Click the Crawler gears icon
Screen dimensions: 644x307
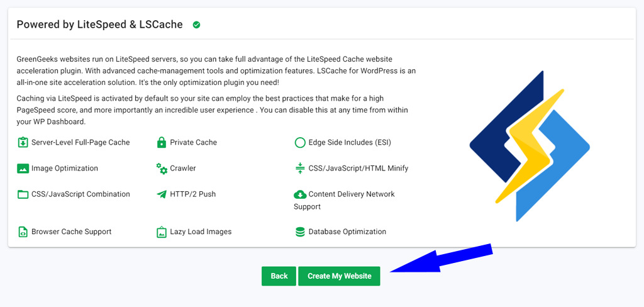tap(162, 169)
